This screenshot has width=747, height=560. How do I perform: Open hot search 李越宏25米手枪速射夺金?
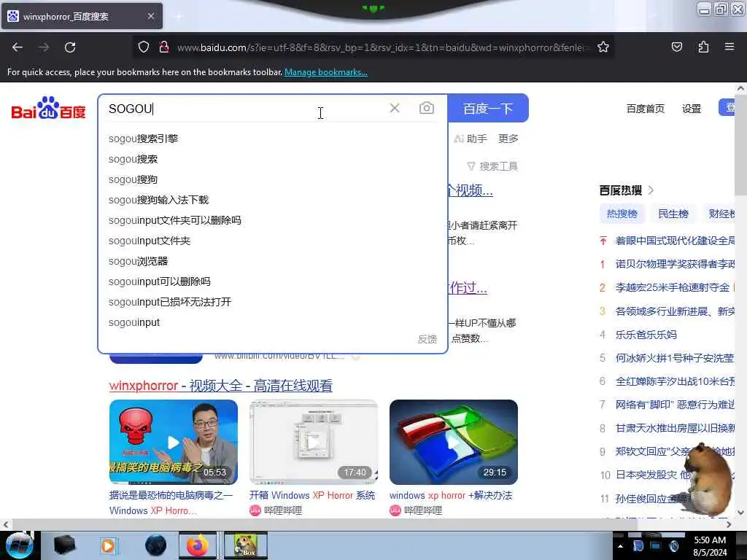672,287
